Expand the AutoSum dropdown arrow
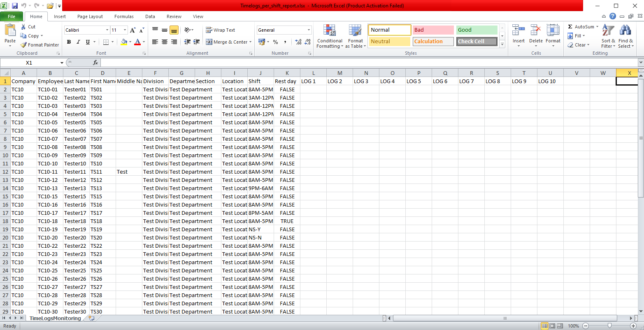The width and height of the screenshot is (644, 330). click(x=597, y=27)
